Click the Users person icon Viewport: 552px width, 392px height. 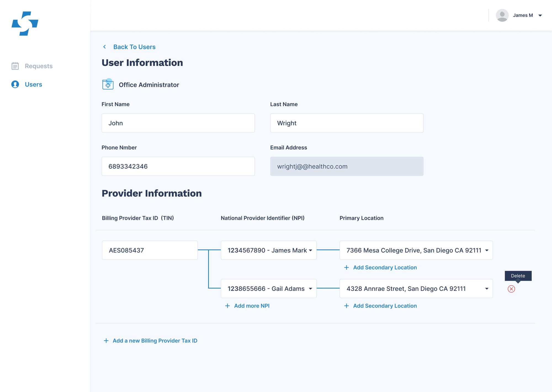tap(15, 84)
